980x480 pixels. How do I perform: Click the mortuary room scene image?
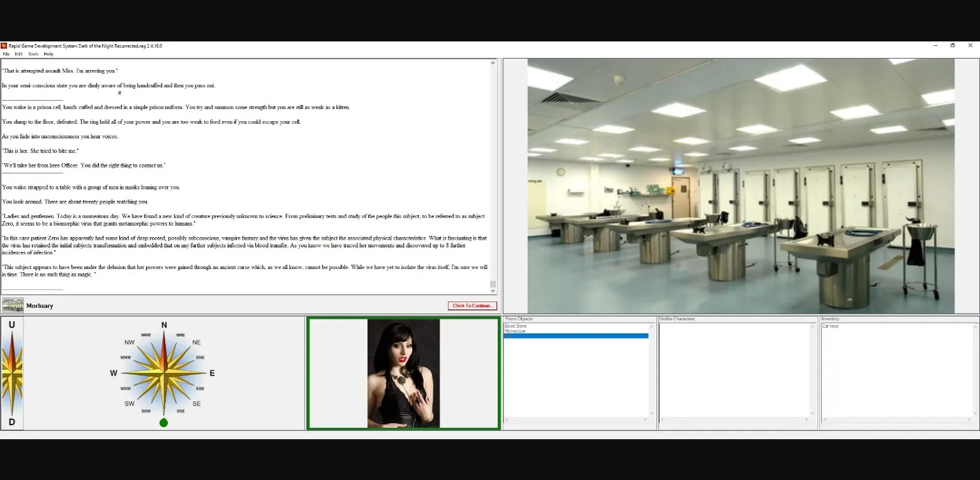[x=741, y=185]
